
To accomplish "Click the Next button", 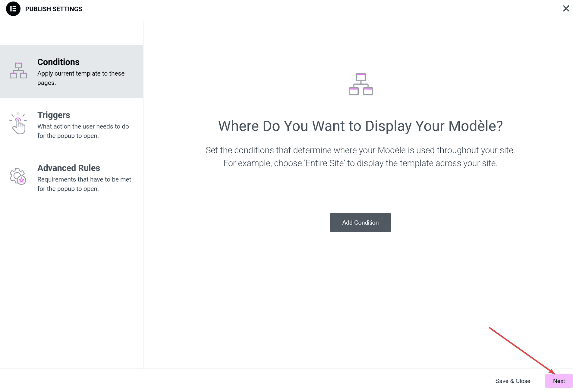I will coord(559,381).
